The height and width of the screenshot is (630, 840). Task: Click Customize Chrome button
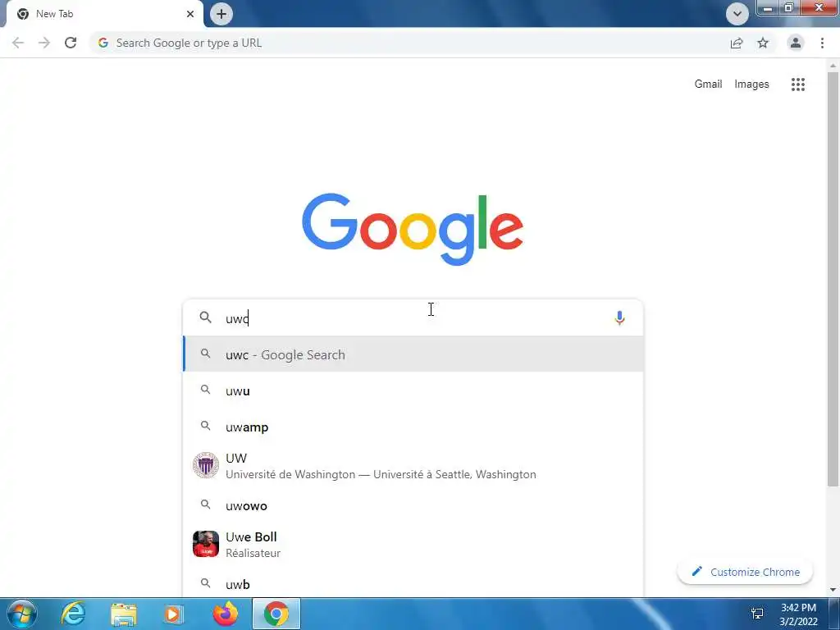point(745,572)
